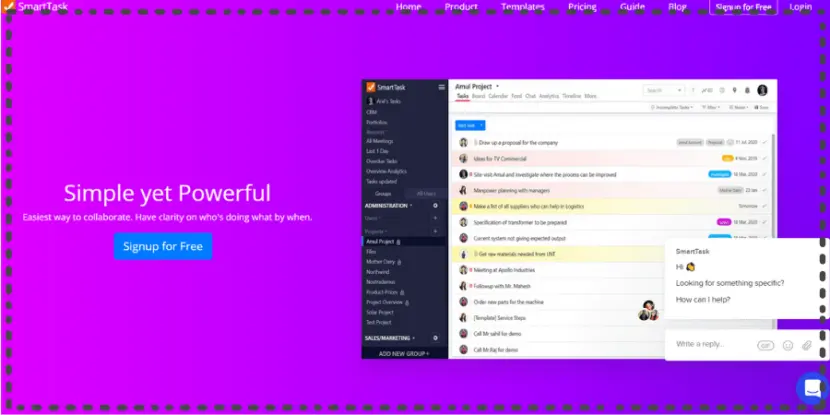Screen dimensions: 830x415
Task: Open the emoji picker in chat
Action: pyautogui.click(x=788, y=345)
